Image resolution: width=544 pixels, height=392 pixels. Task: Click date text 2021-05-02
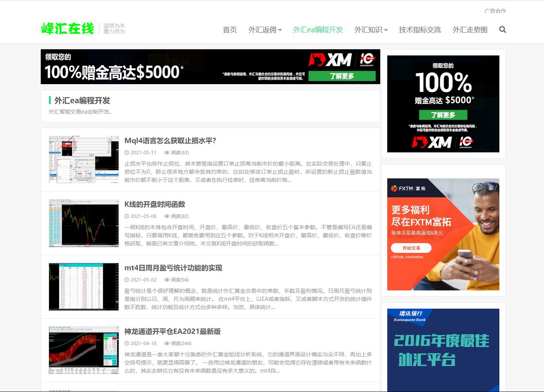(x=144, y=280)
